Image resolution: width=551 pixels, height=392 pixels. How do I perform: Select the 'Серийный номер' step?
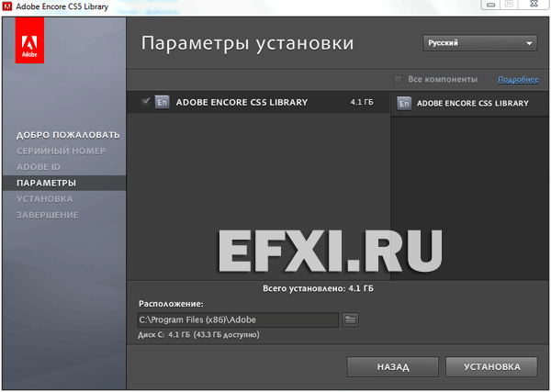62,151
